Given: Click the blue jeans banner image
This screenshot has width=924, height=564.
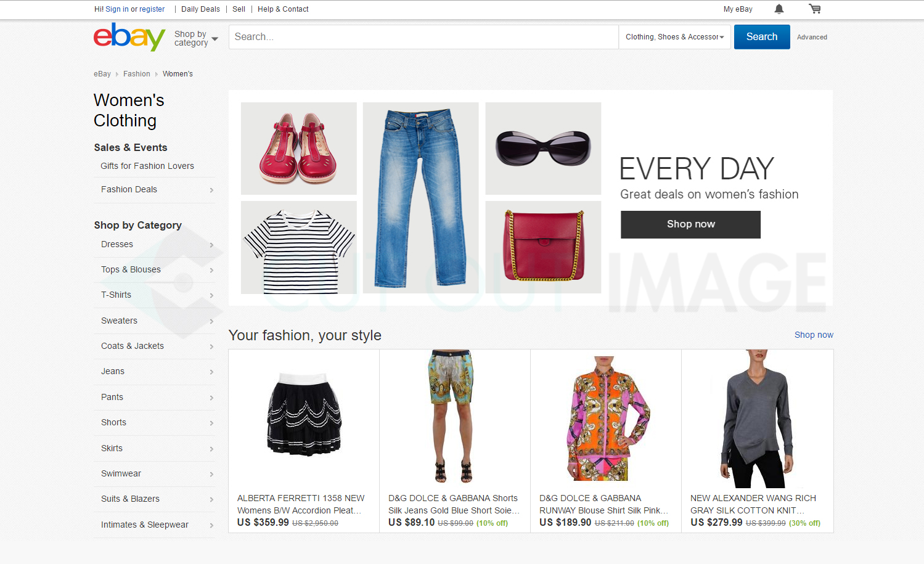Looking at the screenshot, I should click(x=421, y=198).
